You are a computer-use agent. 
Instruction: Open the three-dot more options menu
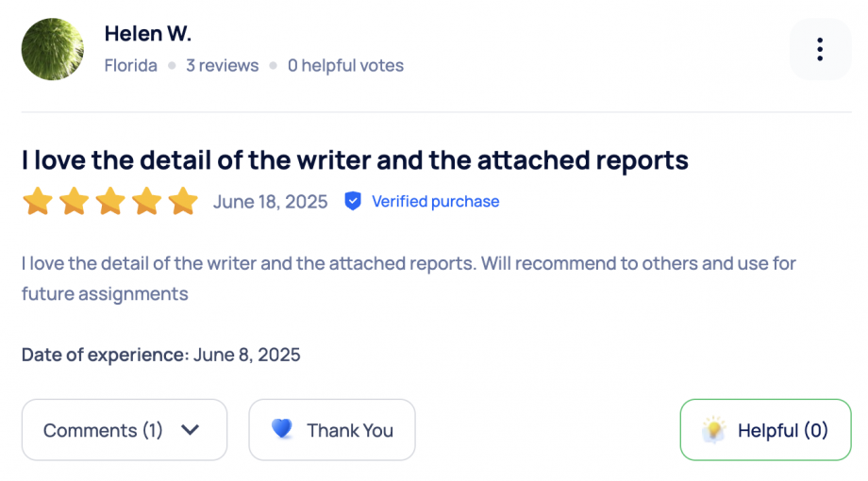820,49
